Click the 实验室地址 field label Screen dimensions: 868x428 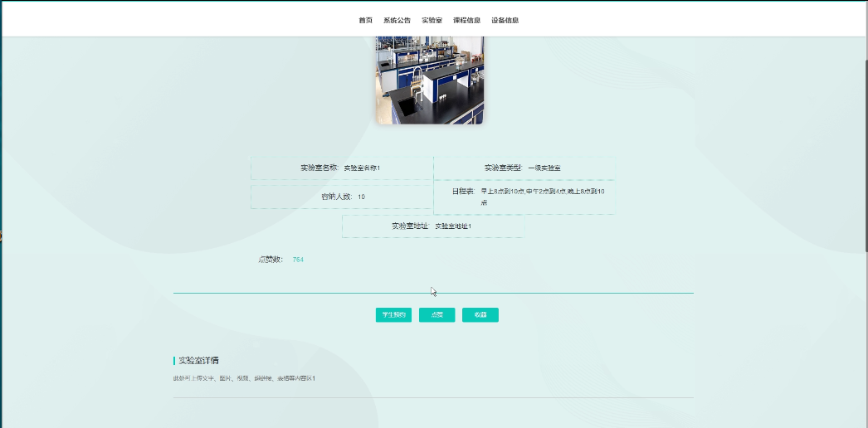tap(410, 226)
